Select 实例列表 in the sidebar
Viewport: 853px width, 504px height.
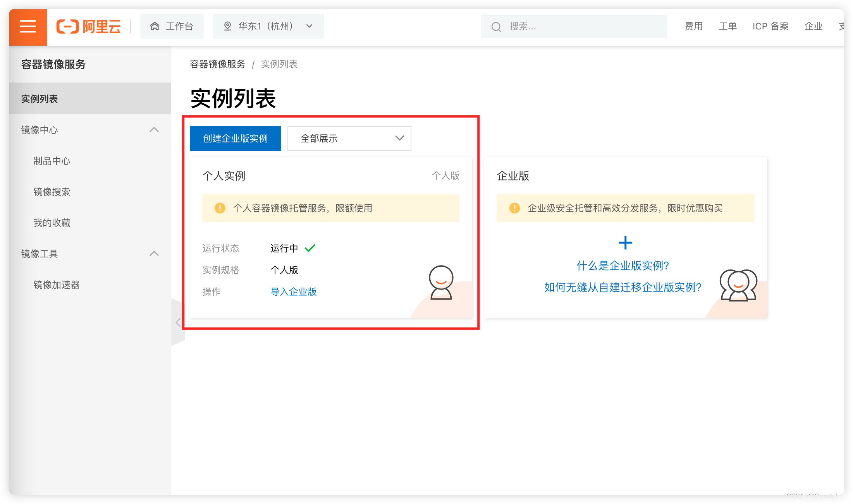(x=40, y=99)
